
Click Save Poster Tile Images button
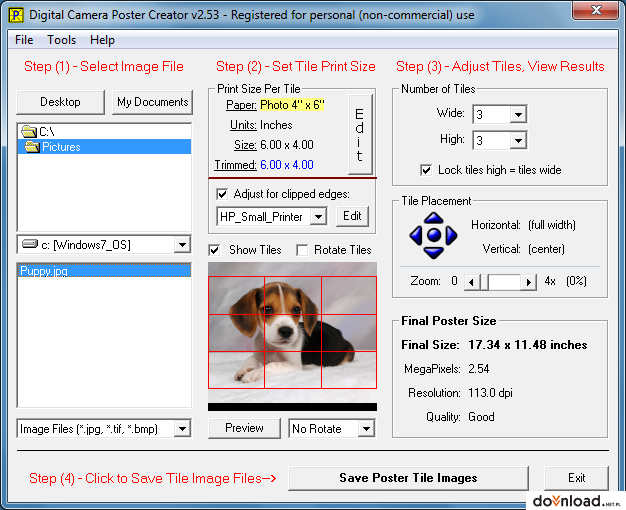point(408,478)
